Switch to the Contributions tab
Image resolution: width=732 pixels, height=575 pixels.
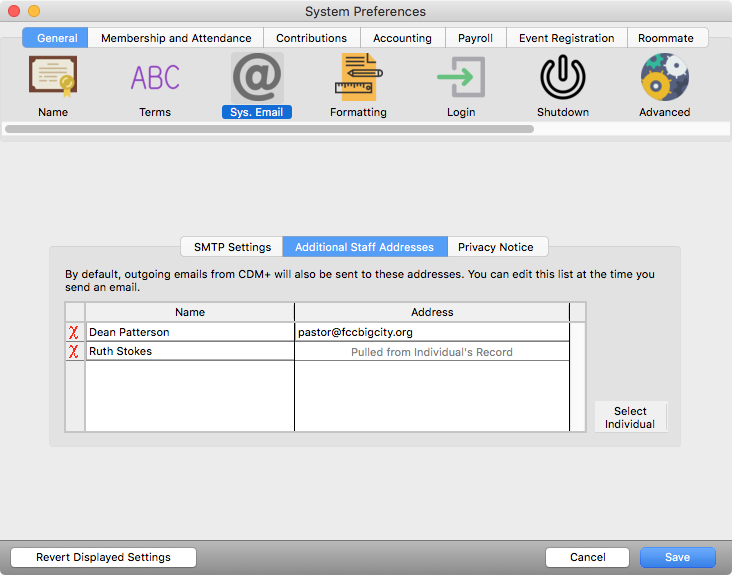click(311, 38)
